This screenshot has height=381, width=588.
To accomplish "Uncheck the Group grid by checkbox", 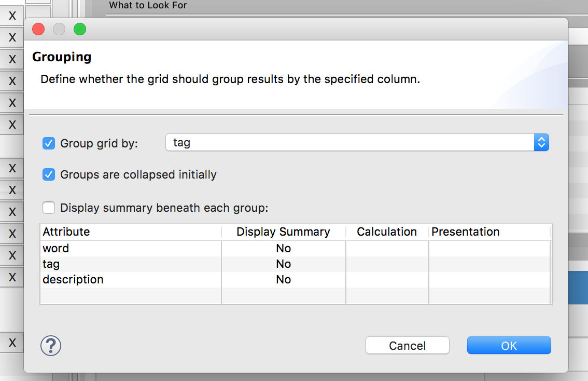I will pyautogui.click(x=49, y=143).
